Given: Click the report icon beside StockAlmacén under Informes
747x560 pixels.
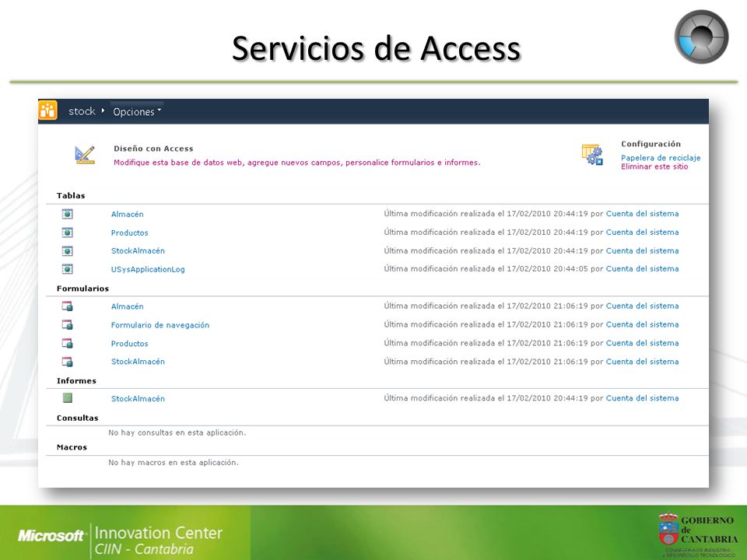Looking at the screenshot, I should pyautogui.click(x=67, y=398).
